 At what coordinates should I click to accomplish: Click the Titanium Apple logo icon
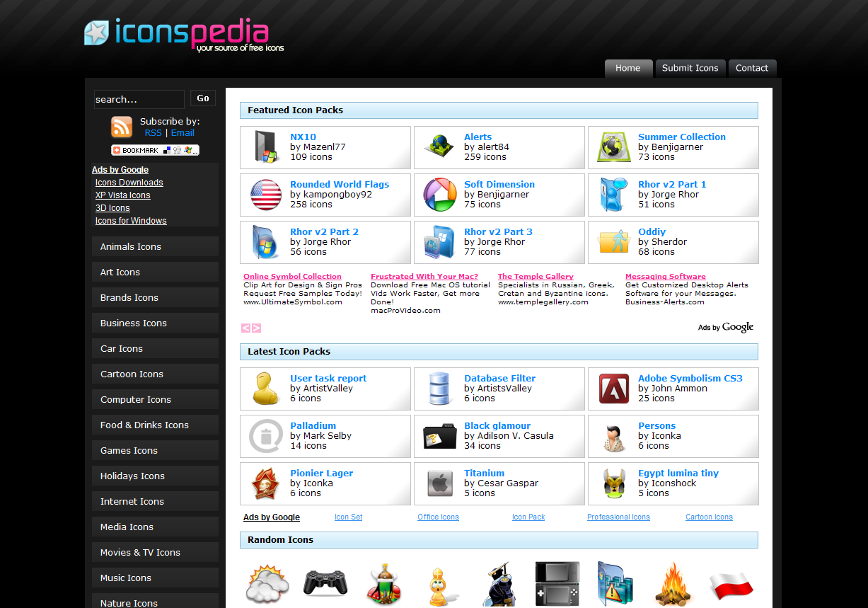pyautogui.click(x=440, y=483)
